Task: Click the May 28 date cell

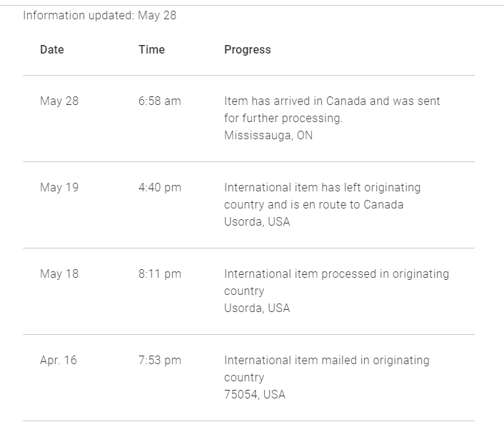Action: click(x=59, y=101)
